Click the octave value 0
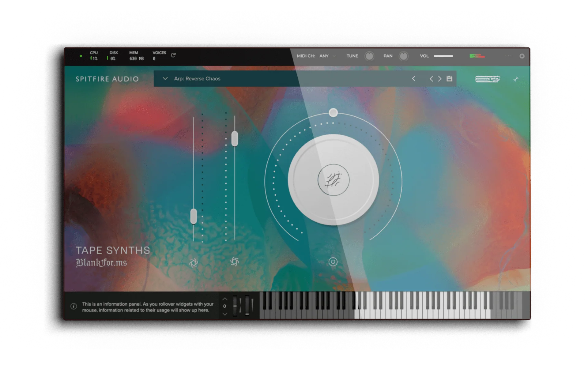The height and width of the screenshot is (369, 588). (225, 306)
